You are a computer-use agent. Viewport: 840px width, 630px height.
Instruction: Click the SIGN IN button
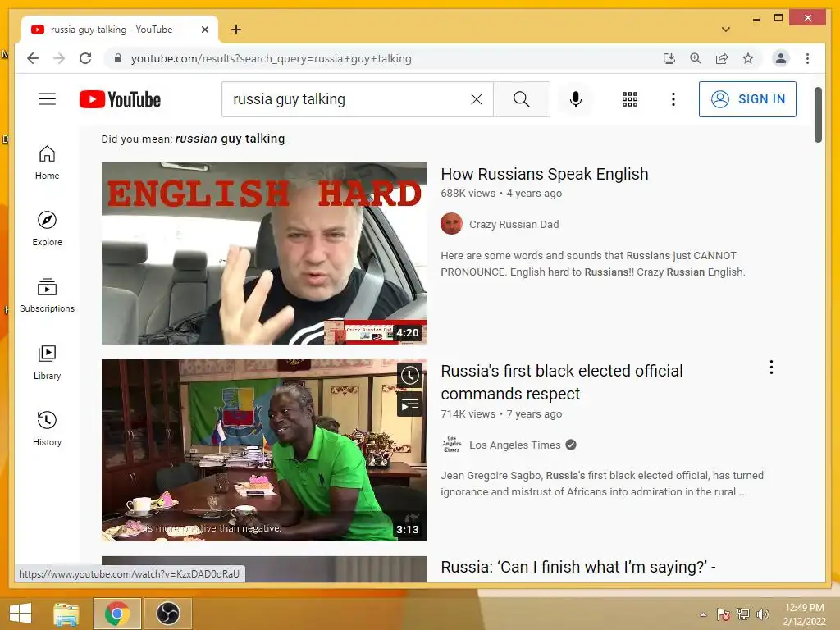(747, 99)
